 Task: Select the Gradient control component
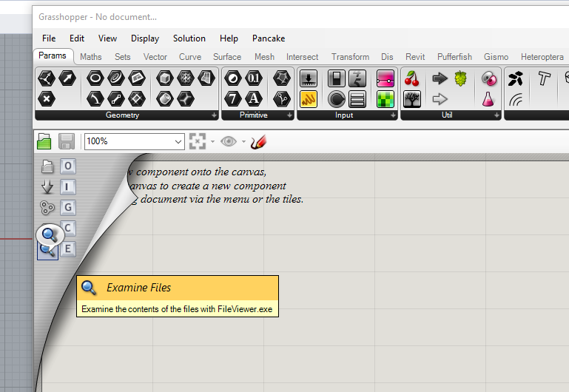pos(385,78)
